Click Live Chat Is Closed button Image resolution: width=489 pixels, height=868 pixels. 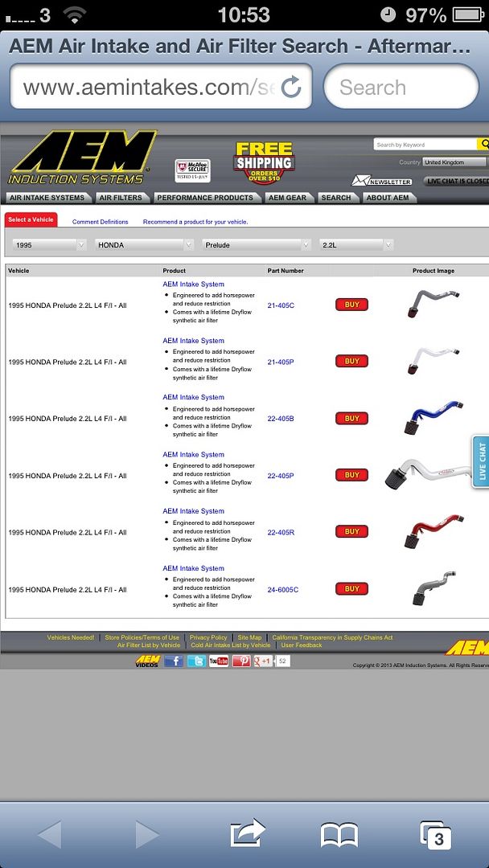click(457, 181)
